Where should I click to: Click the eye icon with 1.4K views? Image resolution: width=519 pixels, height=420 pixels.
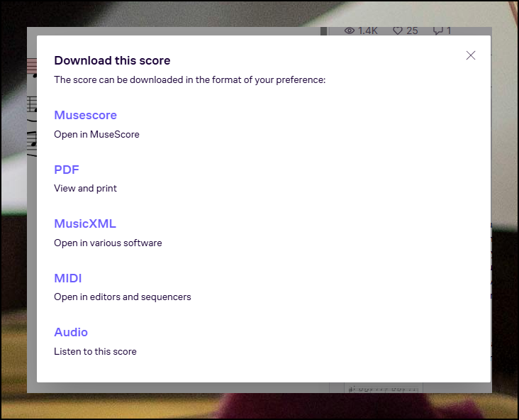[350, 31]
